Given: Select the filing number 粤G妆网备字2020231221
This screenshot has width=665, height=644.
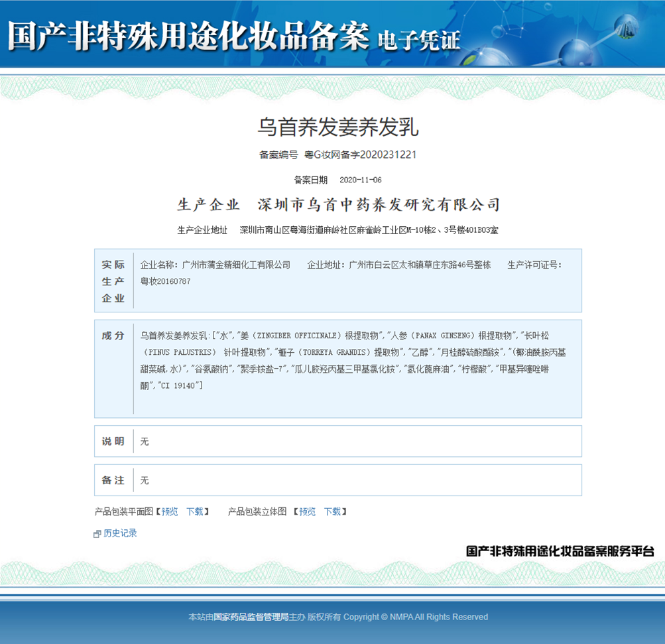Looking at the screenshot, I should [x=361, y=155].
